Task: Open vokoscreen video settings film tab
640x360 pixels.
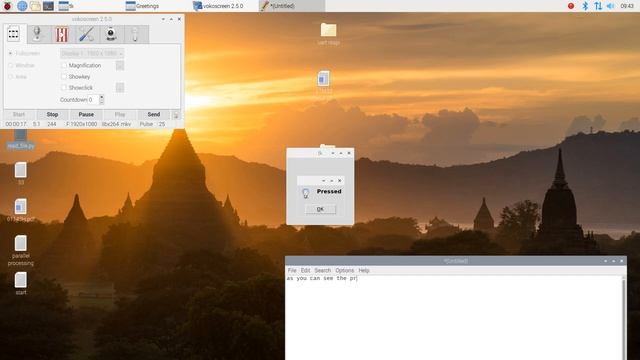Action: tap(62, 34)
